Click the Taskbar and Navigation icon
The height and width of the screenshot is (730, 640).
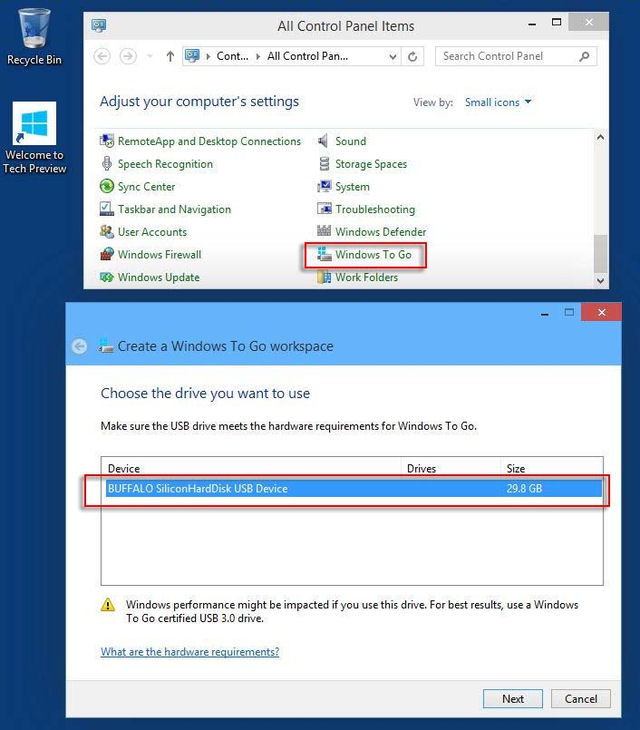(x=107, y=209)
